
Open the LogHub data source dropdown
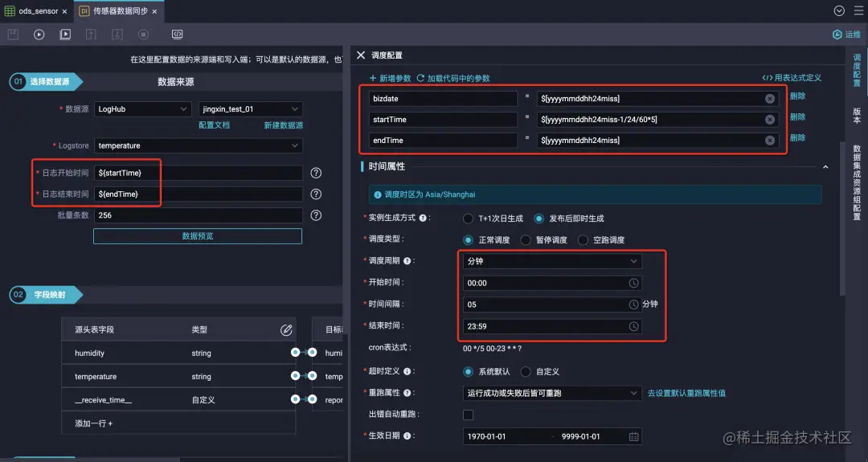tap(142, 109)
